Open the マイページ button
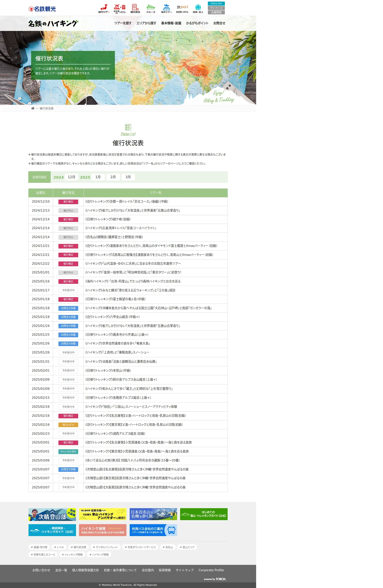The image size is (383, 588). click(216, 8)
